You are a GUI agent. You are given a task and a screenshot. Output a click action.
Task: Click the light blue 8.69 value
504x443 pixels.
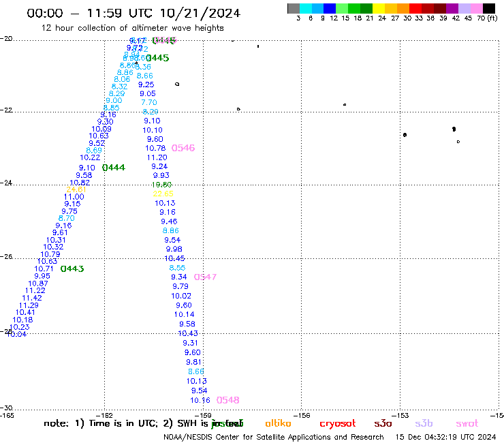pos(94,150)
